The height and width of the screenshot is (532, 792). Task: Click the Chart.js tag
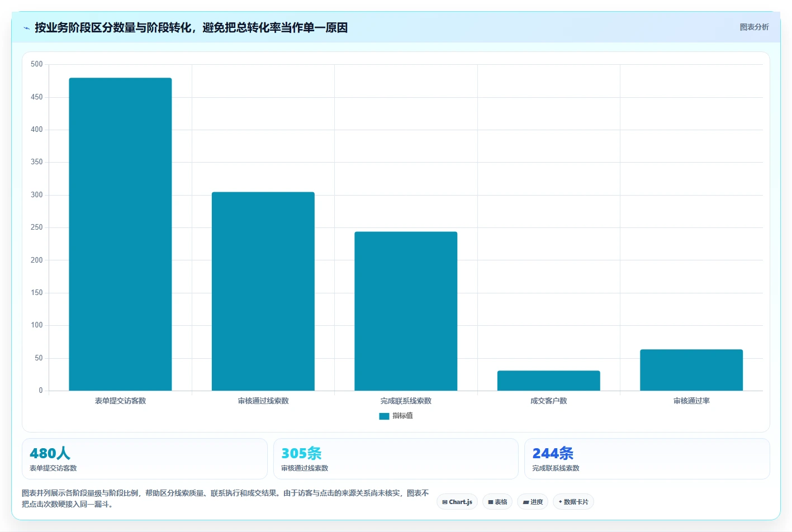457,502
